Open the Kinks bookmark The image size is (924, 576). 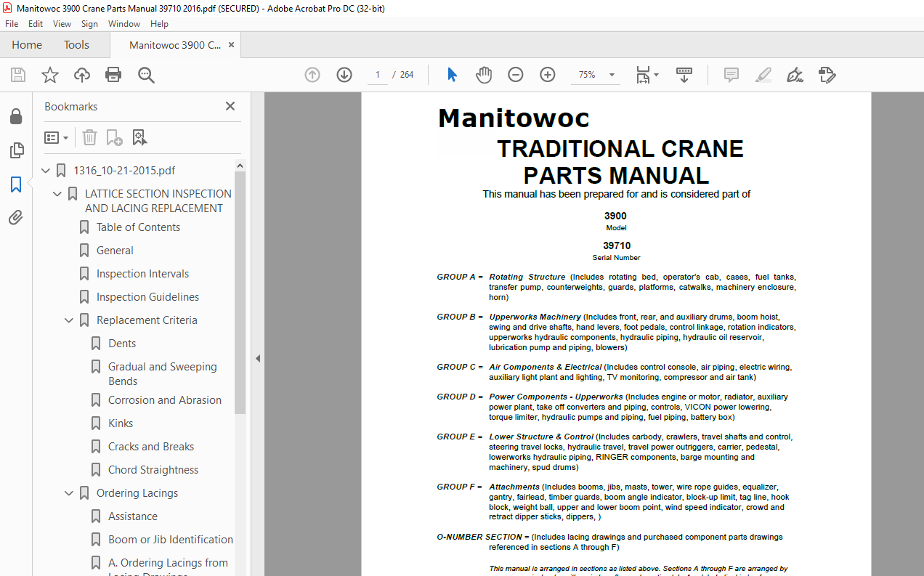[x=121, y=423]
